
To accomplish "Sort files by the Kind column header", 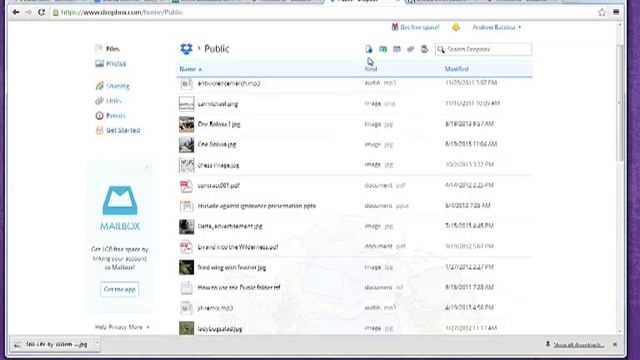I will click(x=371, y=69).
